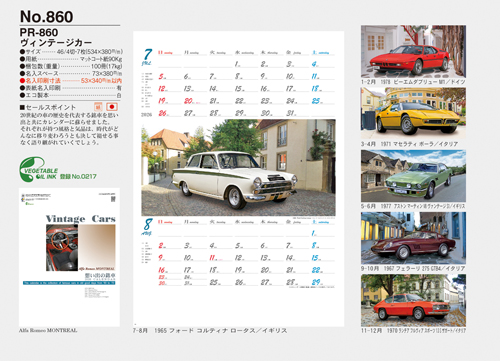Image resolution: width=500 pixels, height=361 pixels.
Task: Select the yellow Maserati Bora thumbnail
Action: [x=413, y=113]
